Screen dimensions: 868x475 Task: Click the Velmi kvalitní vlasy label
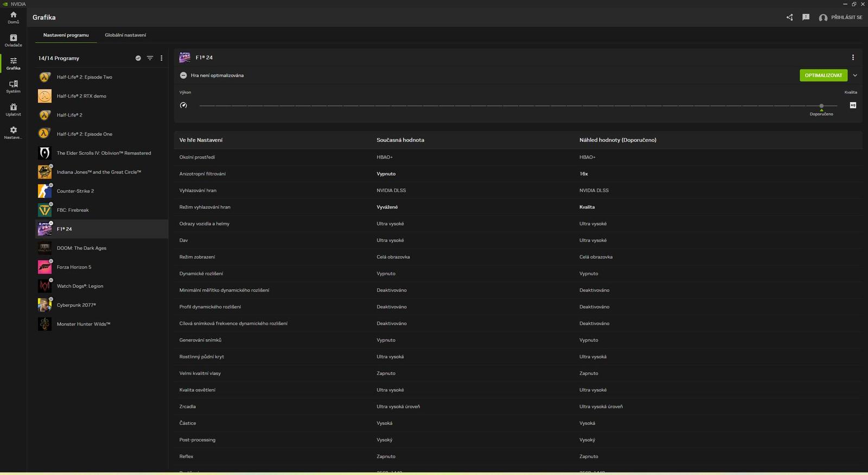(x=200, y=373)
